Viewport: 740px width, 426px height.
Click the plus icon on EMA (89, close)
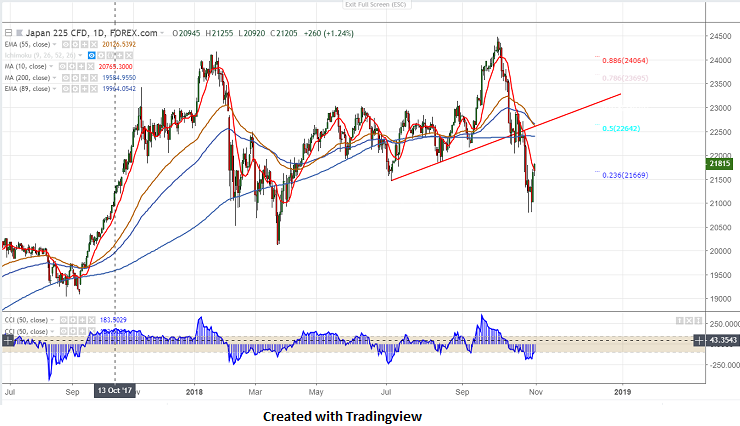pos(84,89)
